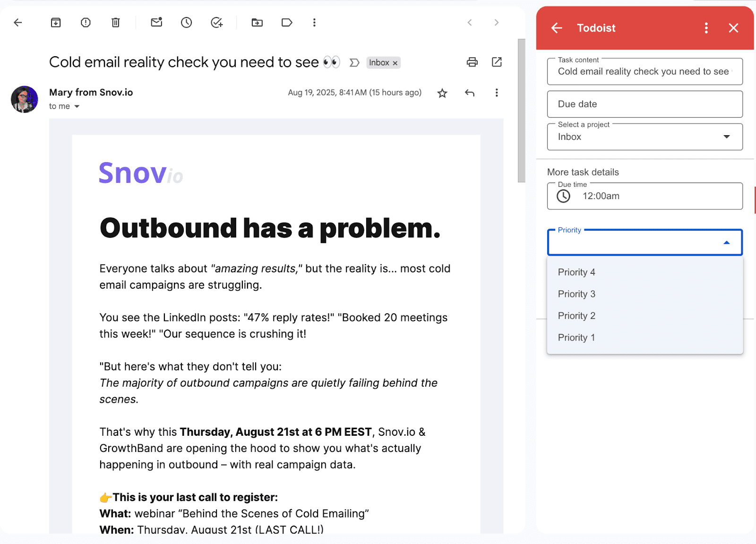756x544 pixels.
Task: Print the email with the printer icon
Action: coord(472,62)
